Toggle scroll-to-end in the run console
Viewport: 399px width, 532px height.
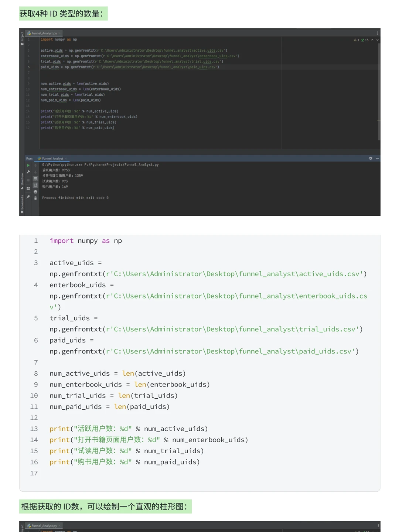pos(35,185)
